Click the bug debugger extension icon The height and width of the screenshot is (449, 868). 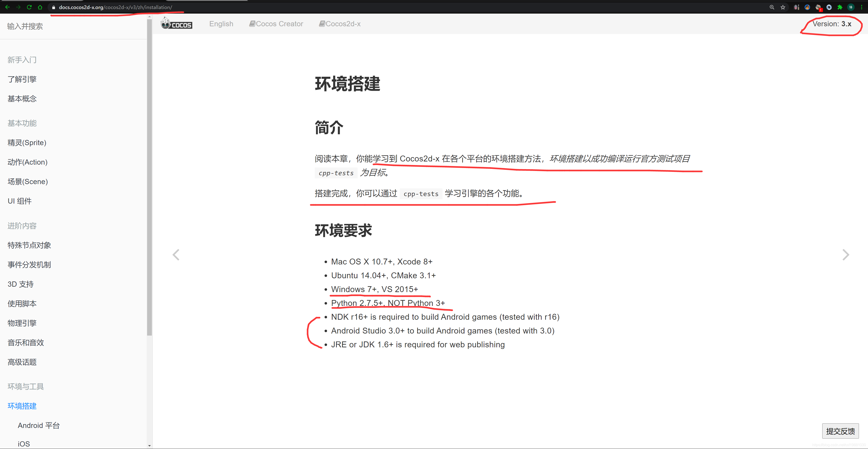coord(796,7)
